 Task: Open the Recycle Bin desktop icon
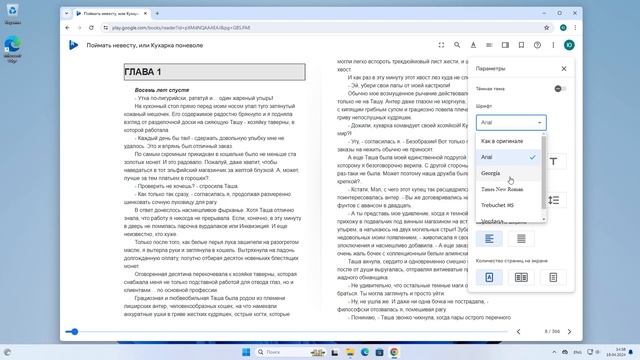(x=12, y=14)
